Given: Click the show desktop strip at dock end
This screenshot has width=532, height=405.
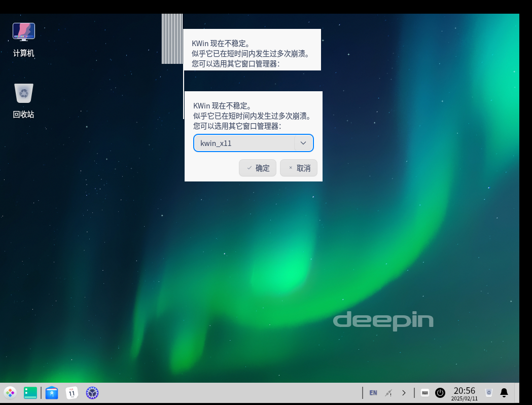Looking at the screenshot, I should (517, 392).
